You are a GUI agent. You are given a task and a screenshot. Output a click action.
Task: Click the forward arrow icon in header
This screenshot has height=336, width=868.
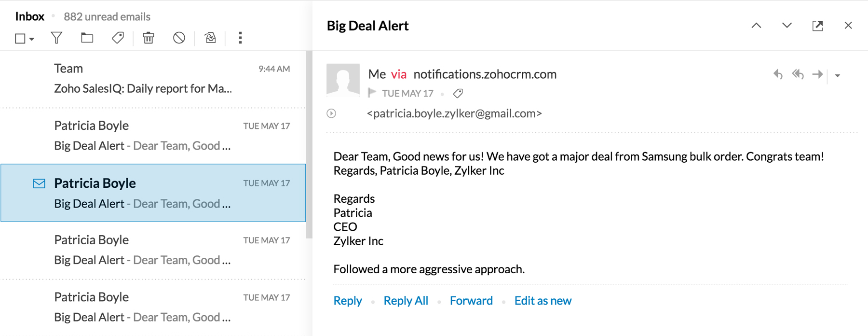[817, 74]
